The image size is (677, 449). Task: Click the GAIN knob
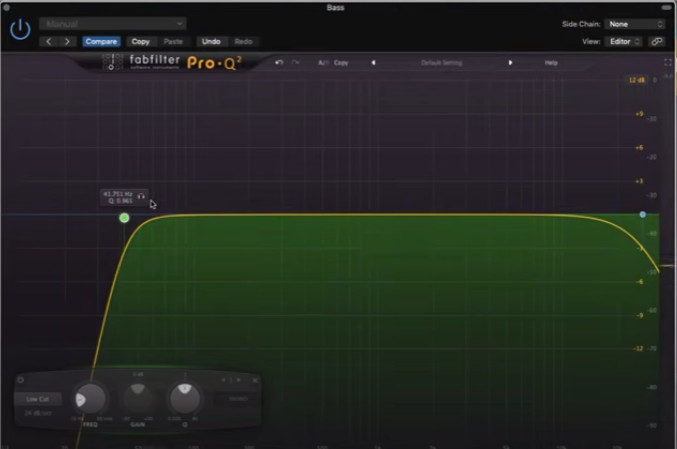(138, 399)
